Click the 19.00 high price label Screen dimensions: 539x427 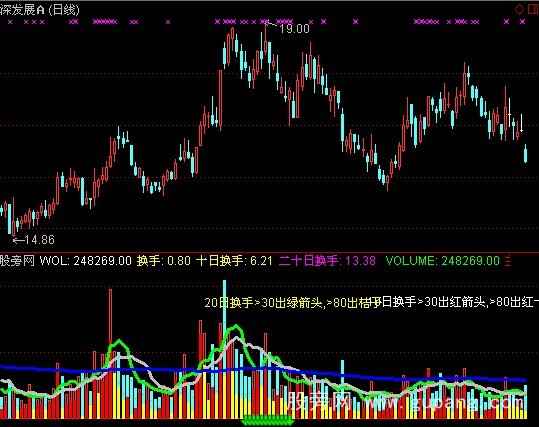(295, 29)
